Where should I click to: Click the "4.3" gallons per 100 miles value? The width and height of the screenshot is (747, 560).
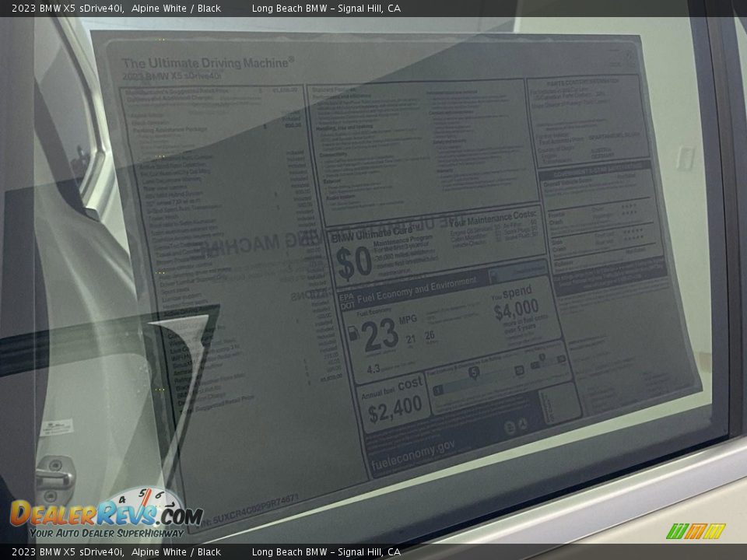373,369
